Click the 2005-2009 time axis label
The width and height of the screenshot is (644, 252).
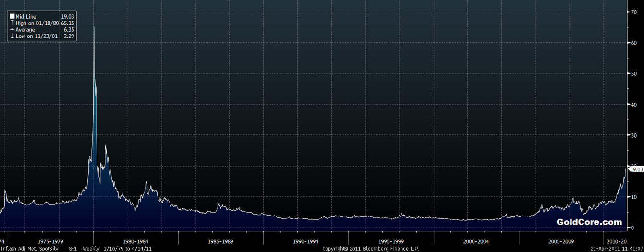[562, 241]
